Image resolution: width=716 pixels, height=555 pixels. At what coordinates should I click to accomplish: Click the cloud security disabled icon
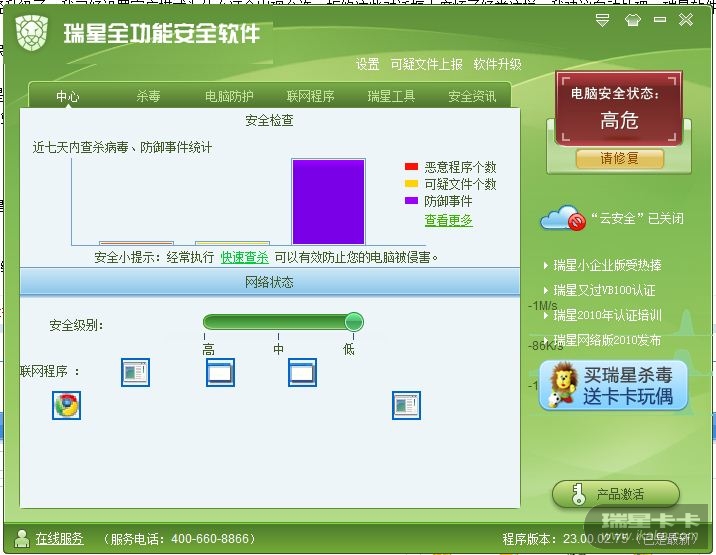[563, 218]
